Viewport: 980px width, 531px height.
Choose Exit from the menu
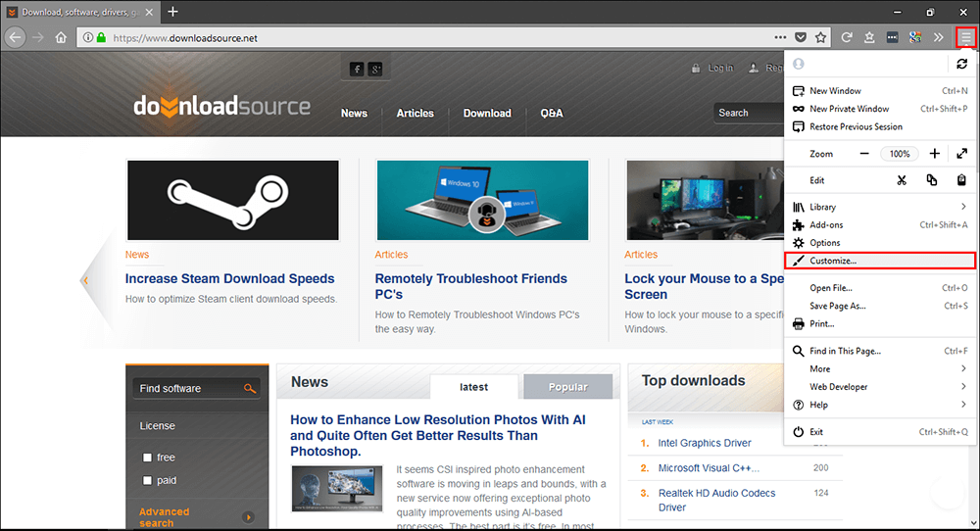point(879,432)
